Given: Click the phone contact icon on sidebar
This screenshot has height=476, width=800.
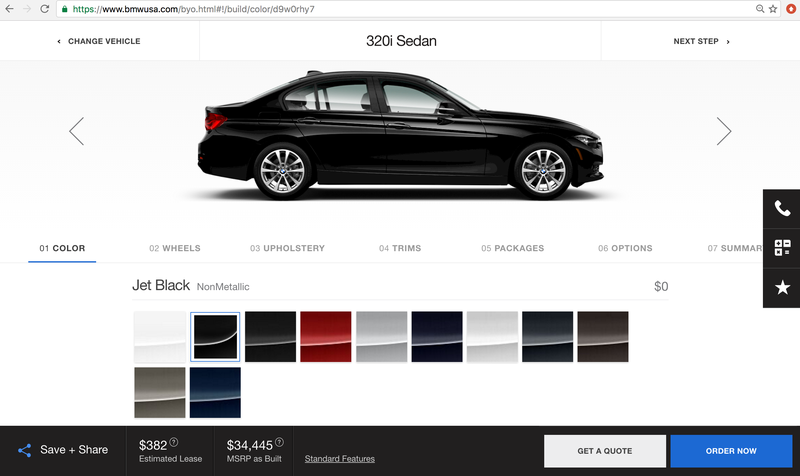Looking at the screenshot, I should point(782,209).
